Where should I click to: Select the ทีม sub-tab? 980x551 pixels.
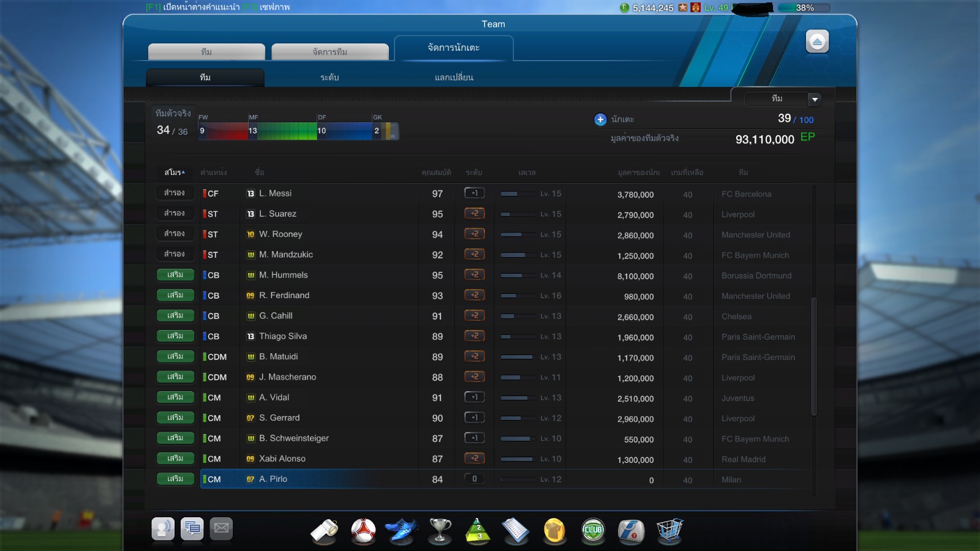205,78
